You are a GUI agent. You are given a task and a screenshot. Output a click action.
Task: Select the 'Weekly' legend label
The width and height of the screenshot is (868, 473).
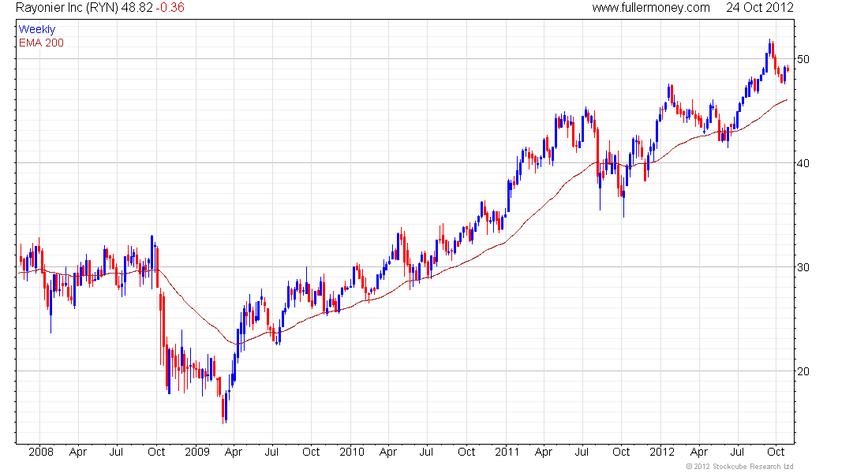point(37,29)
